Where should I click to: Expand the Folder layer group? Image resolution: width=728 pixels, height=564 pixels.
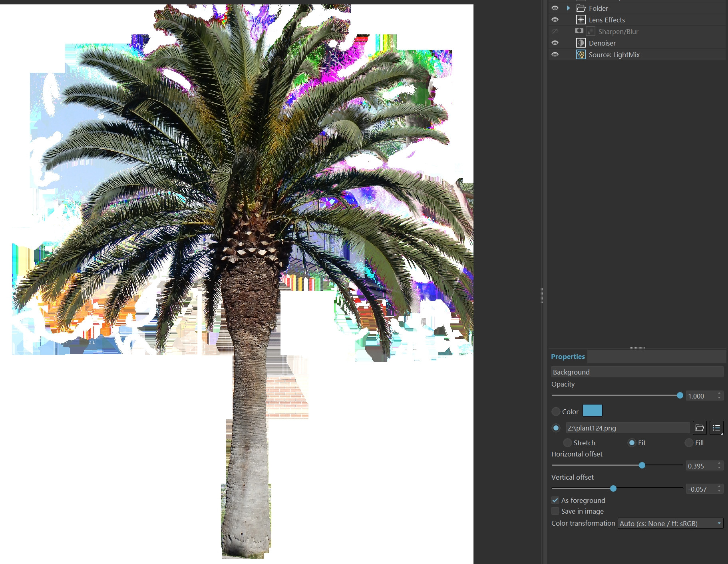click(568, 8)
